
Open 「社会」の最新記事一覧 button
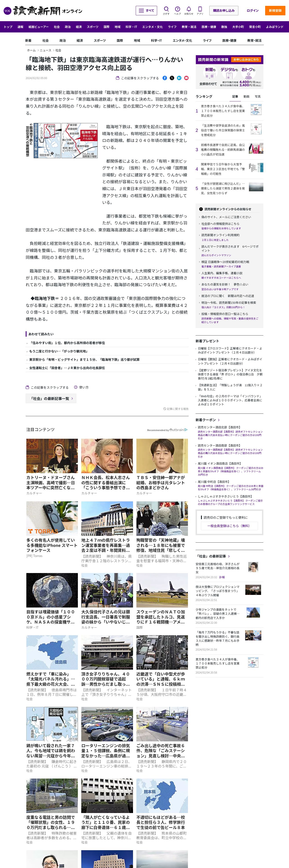tap(51, 399)
